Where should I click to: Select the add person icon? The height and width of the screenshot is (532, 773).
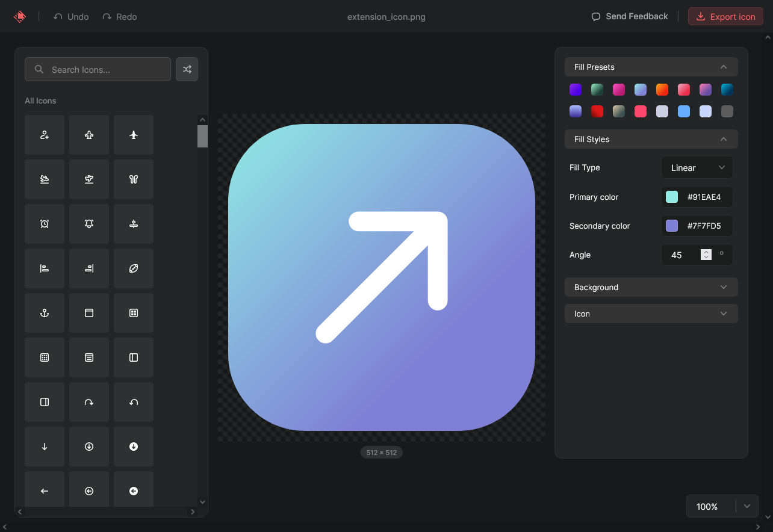[x=45, y=135]
